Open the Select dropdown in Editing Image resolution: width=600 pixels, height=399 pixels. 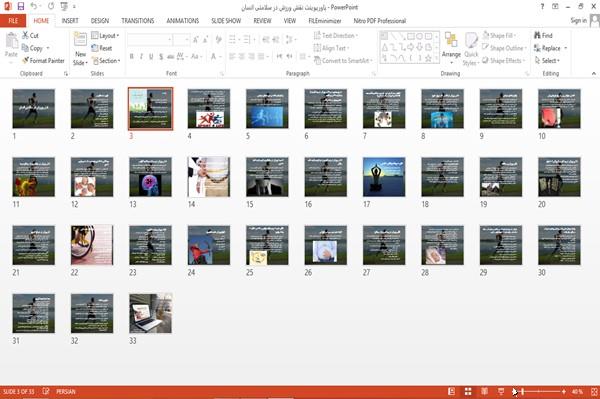547,60
